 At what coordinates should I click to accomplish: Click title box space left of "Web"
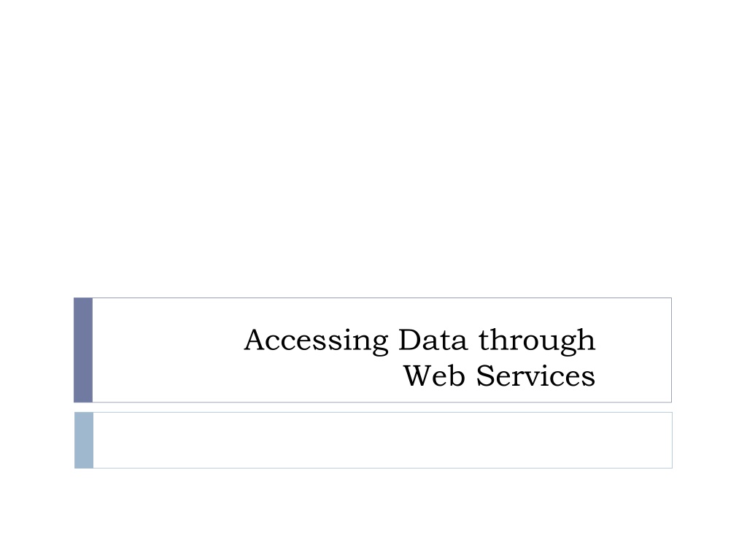(248, 376)
